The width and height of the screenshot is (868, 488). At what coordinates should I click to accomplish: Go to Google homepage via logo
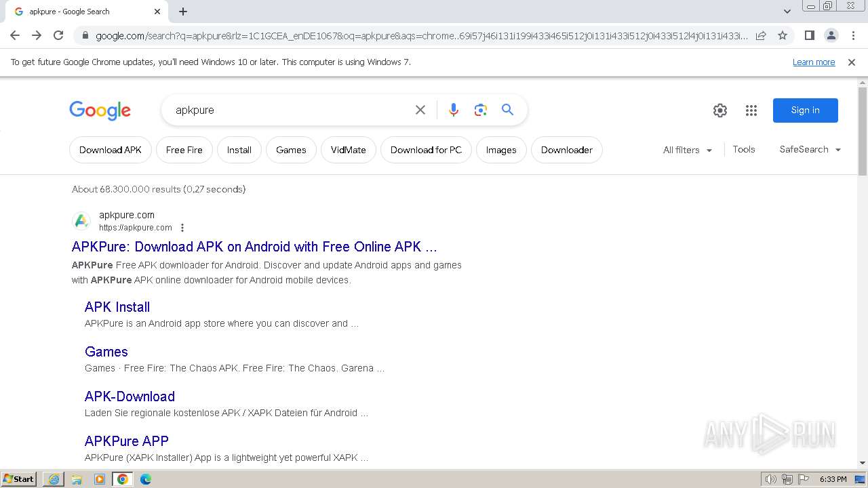(x=100, y=110)
